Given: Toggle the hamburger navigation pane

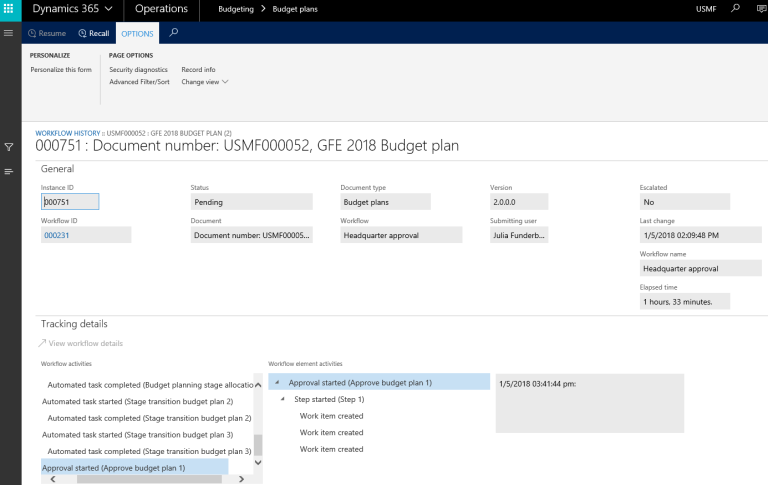Looking at the screenshot, I should click(9, 33).
